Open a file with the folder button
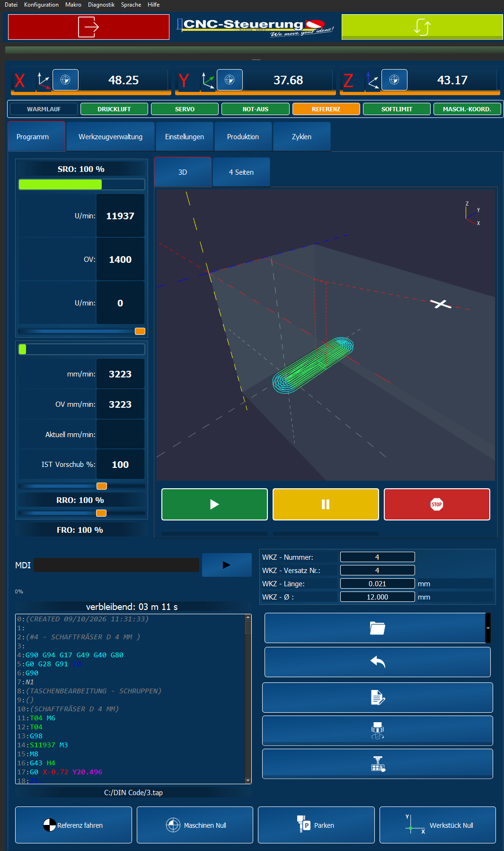This screenshot has height=851, width=504. pyautogui.click(x=375, y=628)
